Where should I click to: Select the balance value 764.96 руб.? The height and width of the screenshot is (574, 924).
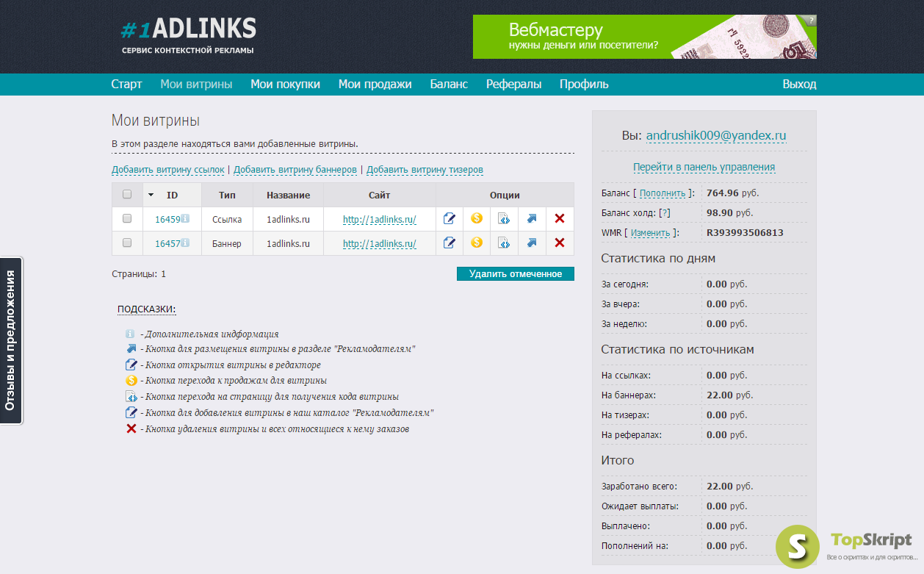[732, 193]
